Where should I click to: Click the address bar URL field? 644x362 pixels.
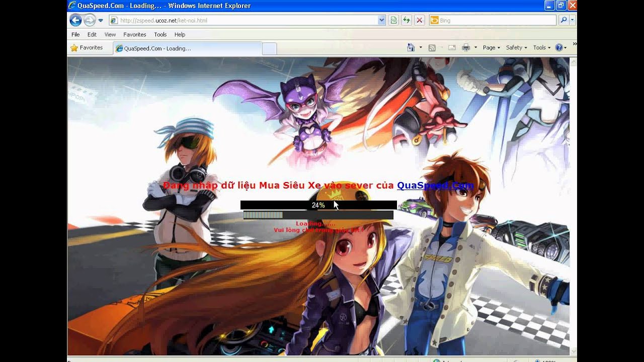click(x=247, y=21)
